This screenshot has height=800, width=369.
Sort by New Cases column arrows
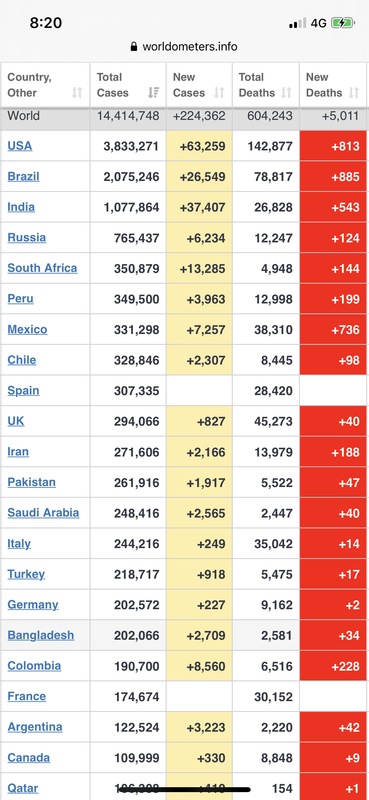219,92
